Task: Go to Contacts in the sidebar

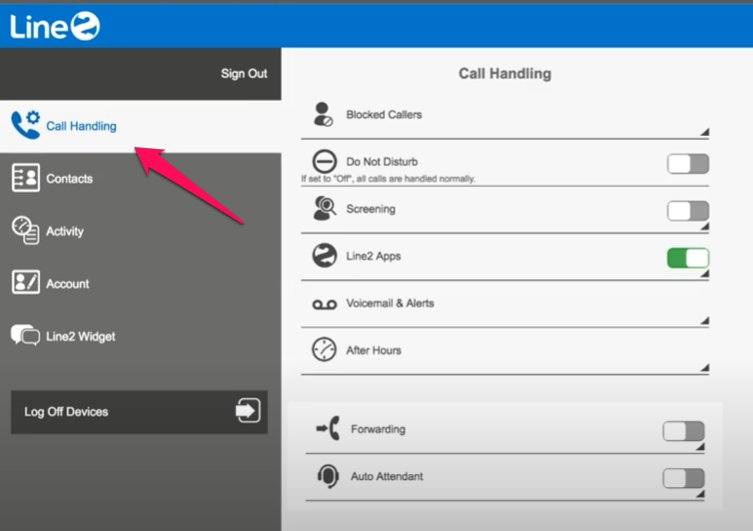Action: click(140, 179)
